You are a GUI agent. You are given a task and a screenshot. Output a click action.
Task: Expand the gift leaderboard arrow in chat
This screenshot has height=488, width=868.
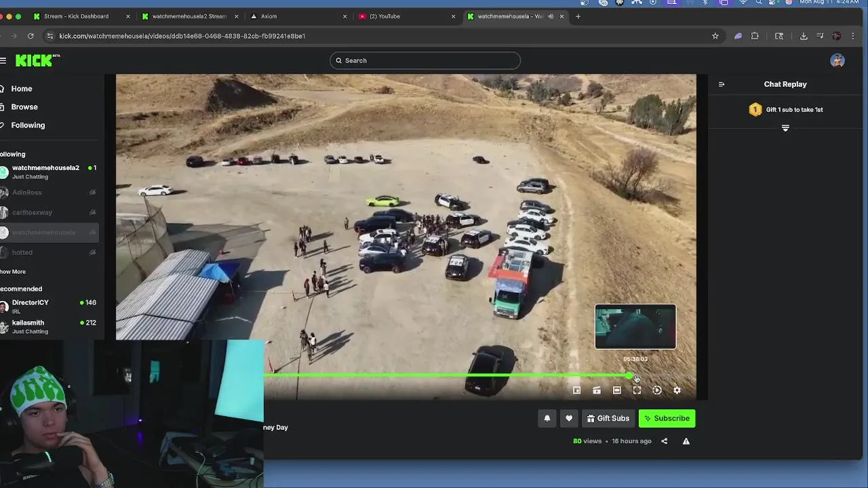click(785, 128)
